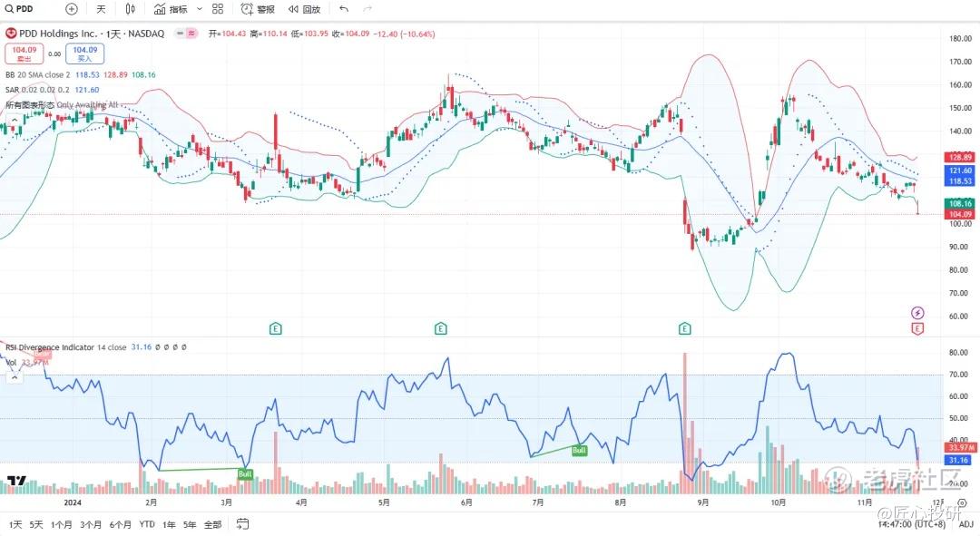Select the BB 20 SMA close 2 legend
Image resolution: width=980 pixels, height=536 pixels.
click(37, 74)
